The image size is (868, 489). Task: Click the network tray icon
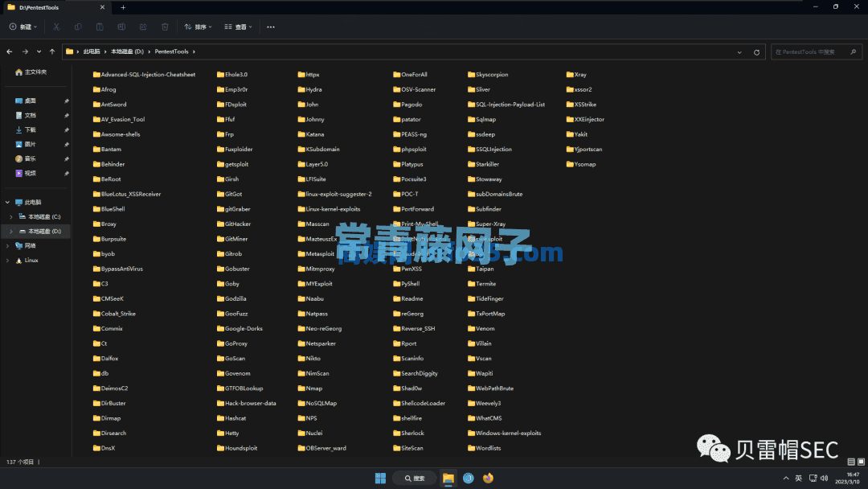coord(813,478)
